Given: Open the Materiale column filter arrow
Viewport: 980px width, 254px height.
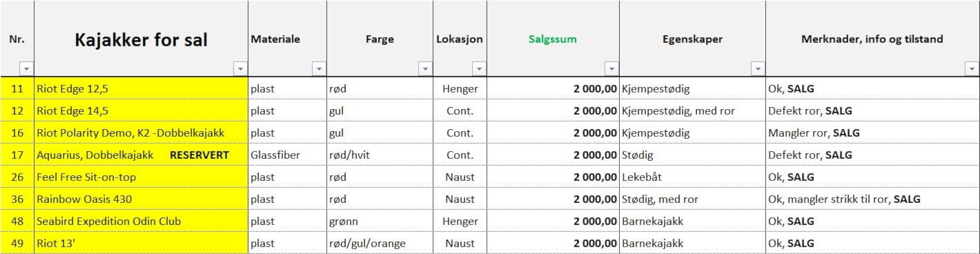Looking at the screenshot, I should click(x=319, y=69).
